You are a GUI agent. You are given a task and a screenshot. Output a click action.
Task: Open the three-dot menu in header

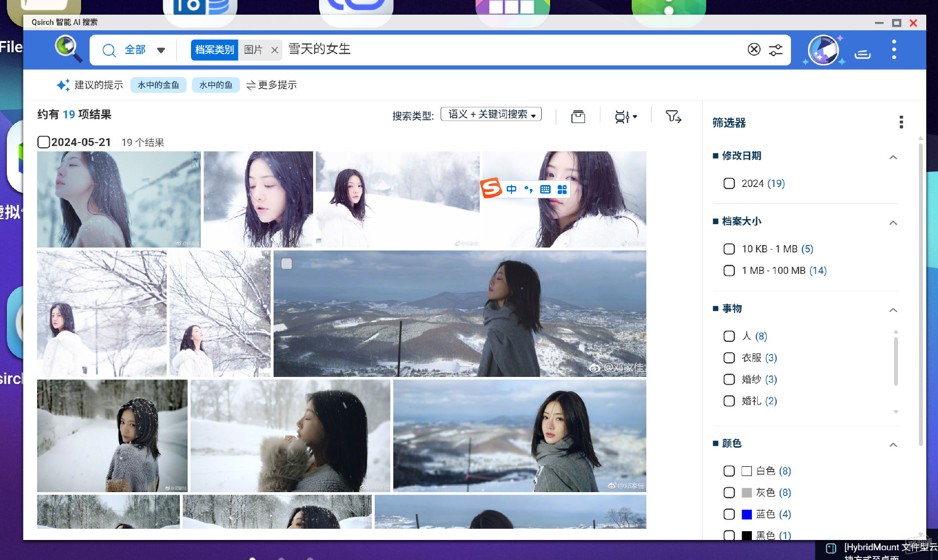[894, 50]
